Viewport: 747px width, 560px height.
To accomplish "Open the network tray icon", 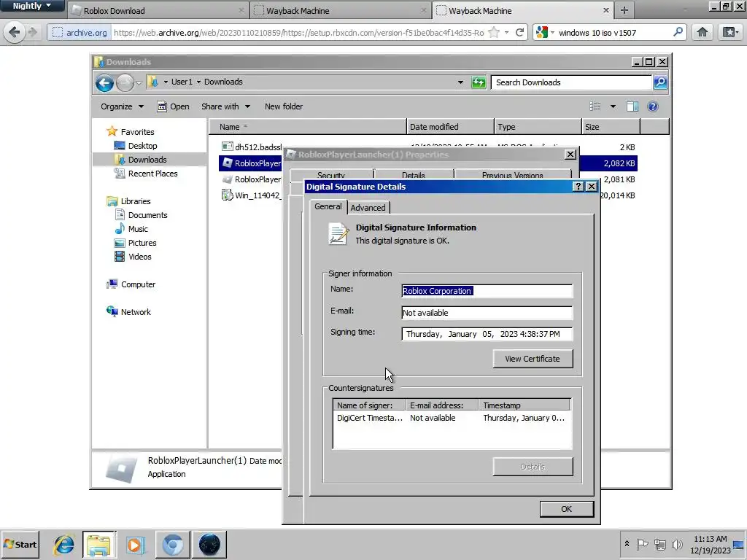I will pos(659,544).
